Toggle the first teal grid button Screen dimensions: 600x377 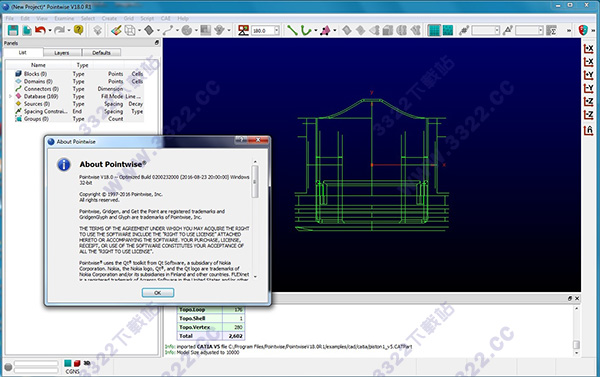tap(434, 30)
